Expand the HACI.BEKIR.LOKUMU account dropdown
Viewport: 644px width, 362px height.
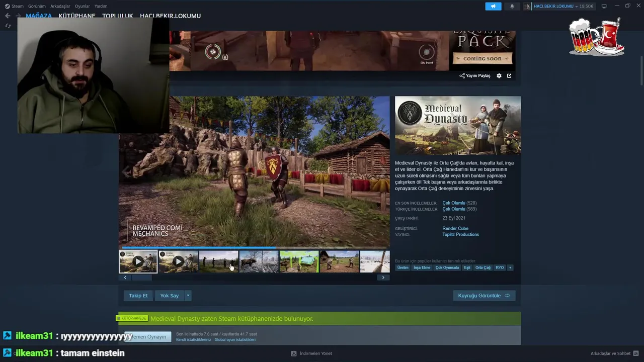[577, 7]
